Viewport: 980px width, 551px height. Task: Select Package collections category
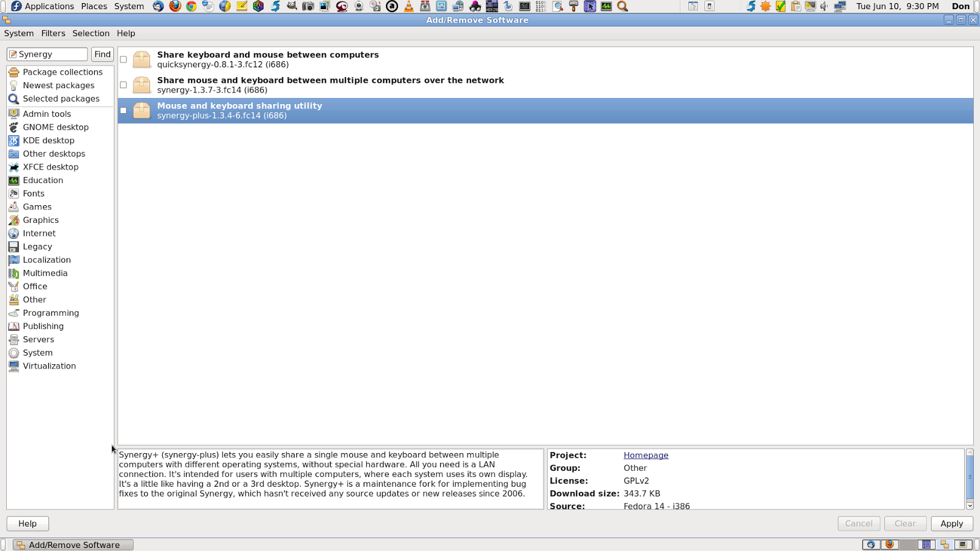click(x=60, y=72)
